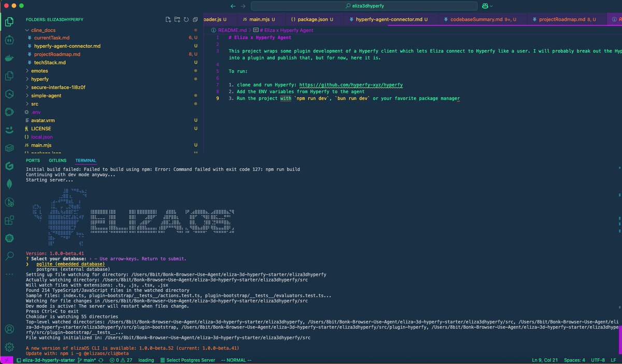622x364 pixels.
Task: Open the errors and warnings count in the status bar
Action: [121, 360]
